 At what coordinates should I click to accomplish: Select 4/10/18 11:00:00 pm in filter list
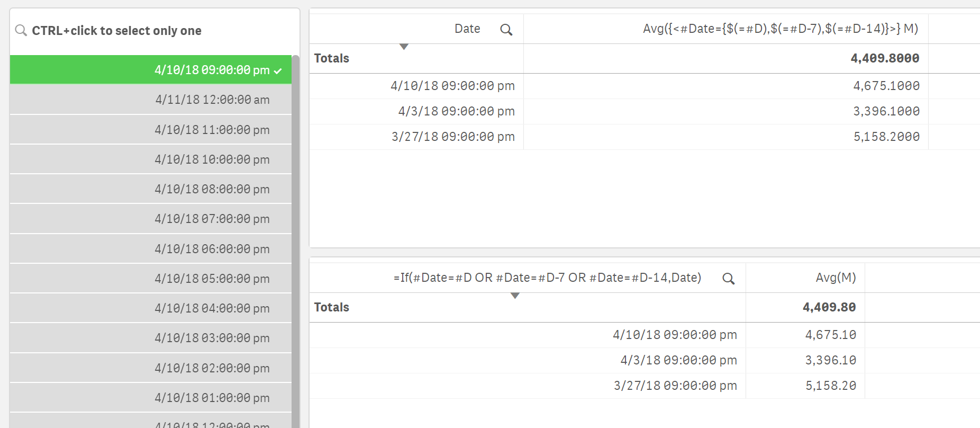pos(151,130)
